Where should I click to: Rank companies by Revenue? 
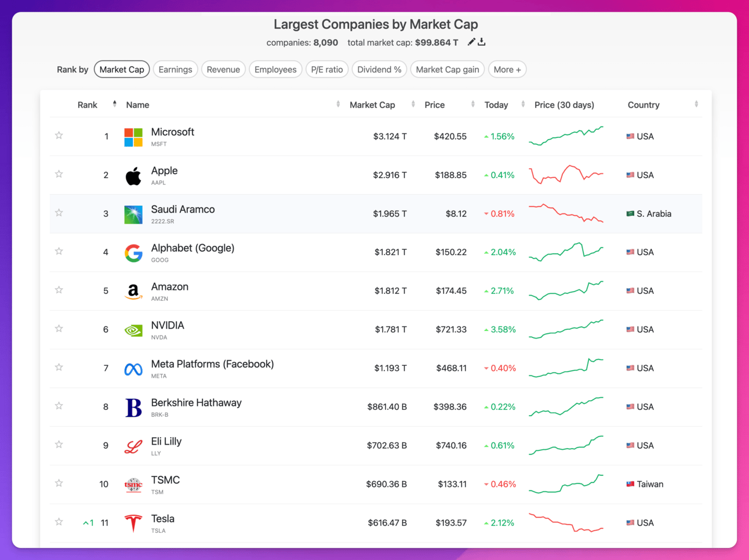pos(223,70)
